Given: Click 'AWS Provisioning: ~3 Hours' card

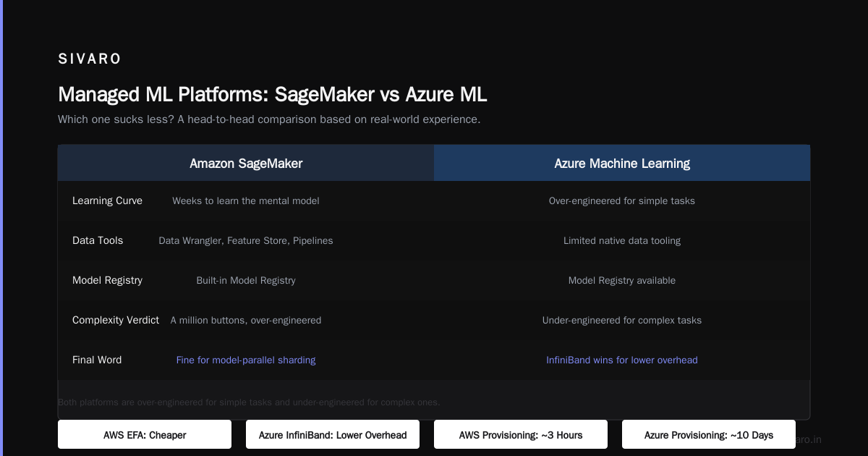Looking at the screenshot, I should pos(521,435).
